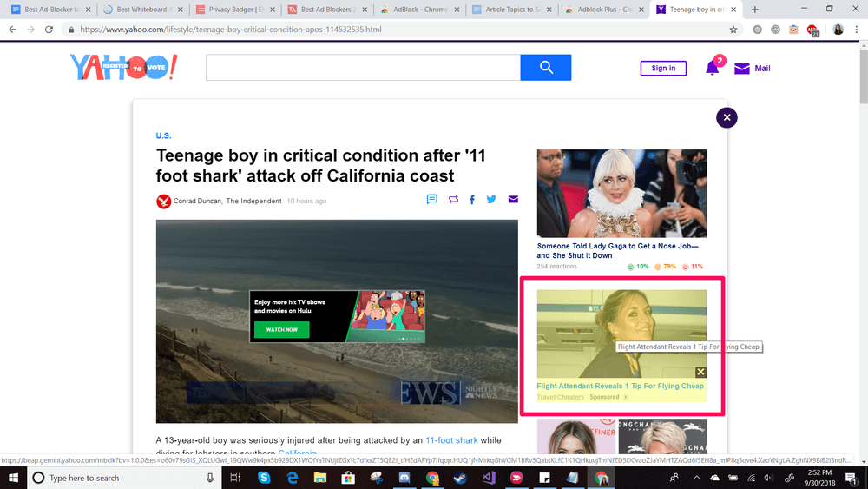Screen dimensions: 868x489
Task: Go back to the previous page
Action: 13,30
